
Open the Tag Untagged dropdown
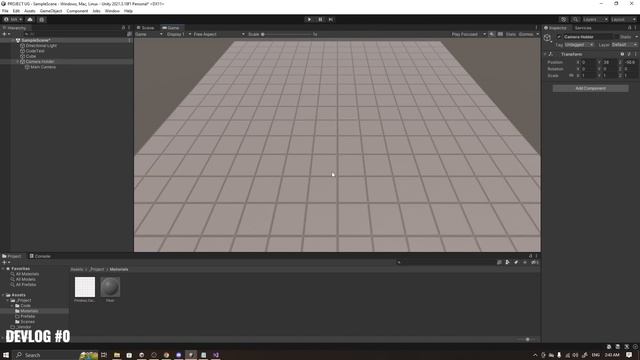pos(579,44)
